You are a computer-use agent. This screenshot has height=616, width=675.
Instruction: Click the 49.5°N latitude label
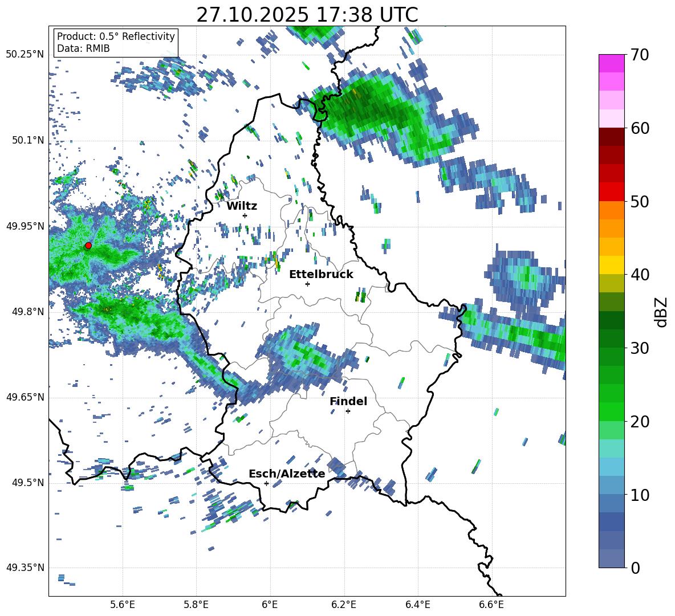pyautogui.click(x=27, y=482)
